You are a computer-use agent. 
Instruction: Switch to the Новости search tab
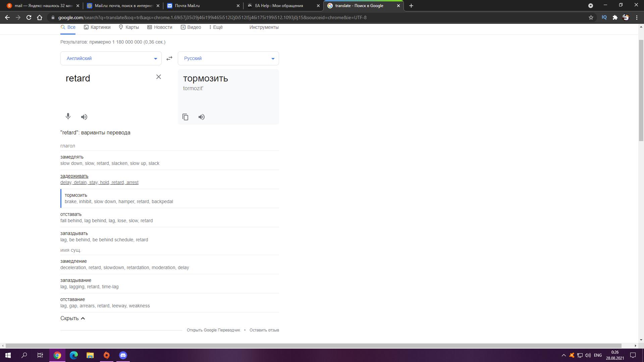160,27
